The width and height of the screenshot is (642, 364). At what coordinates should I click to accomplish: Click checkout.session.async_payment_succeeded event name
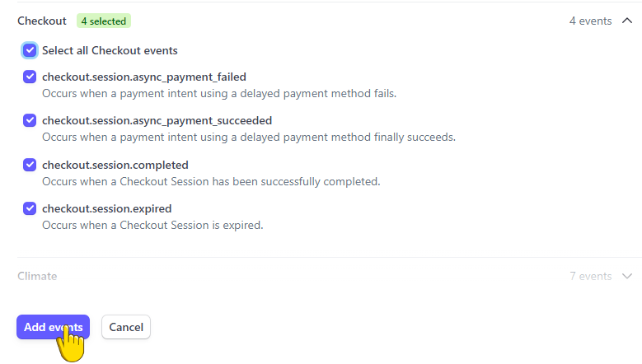pos(157,121)
